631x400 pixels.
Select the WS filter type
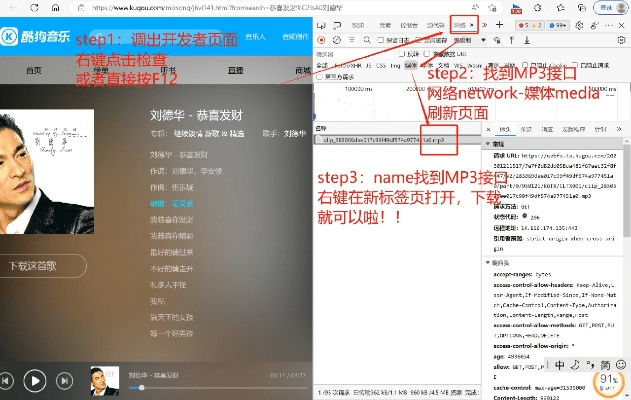[458, 65]
